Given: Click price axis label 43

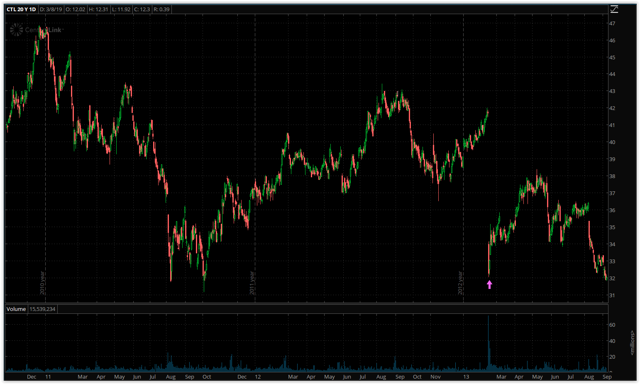Looking at the screenshot, I should pos(613,91).
